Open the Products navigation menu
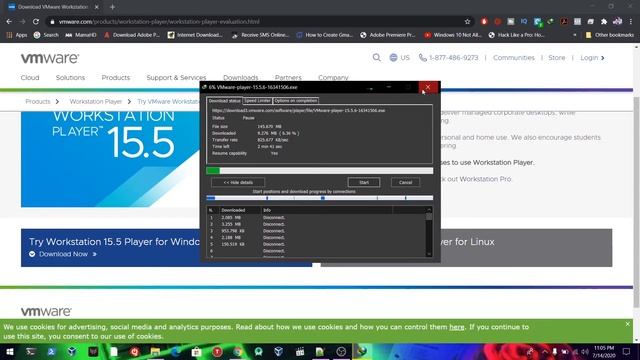This screenshot has height=360, width=640. coord(116,78)
